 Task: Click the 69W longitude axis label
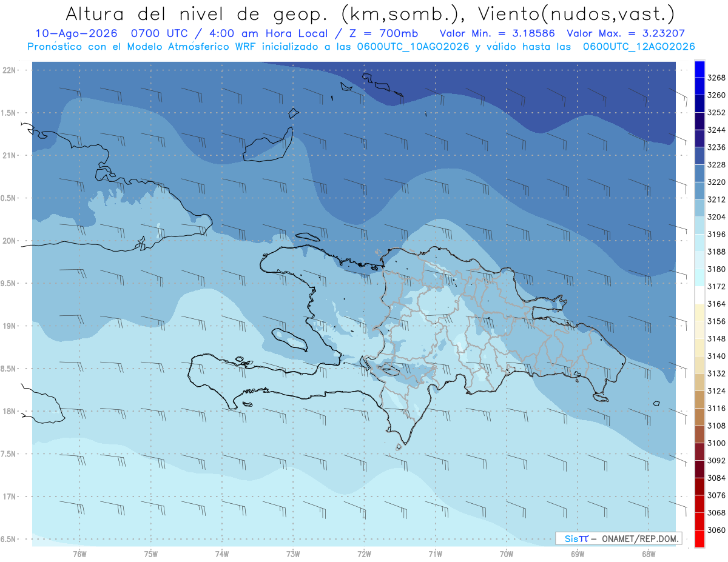click(578, 554)
